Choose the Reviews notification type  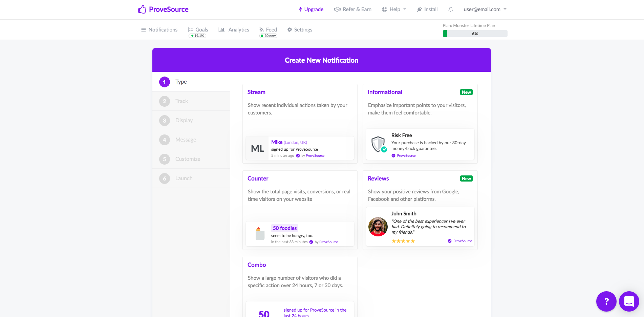420,210
